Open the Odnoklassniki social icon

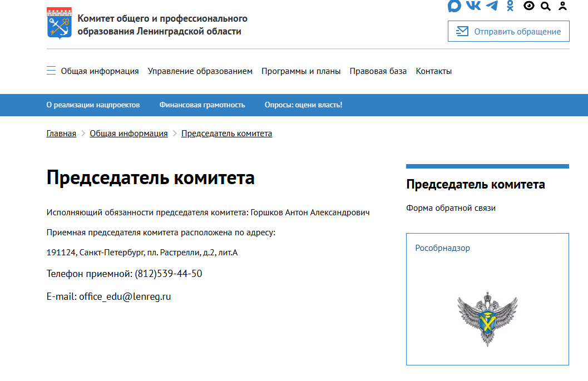point(510,6)
